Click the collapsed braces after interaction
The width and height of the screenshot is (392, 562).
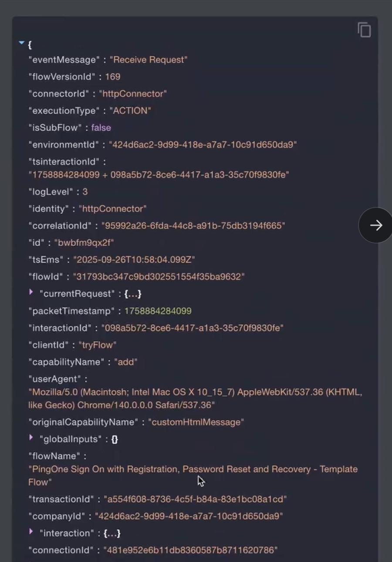point(112,533)
